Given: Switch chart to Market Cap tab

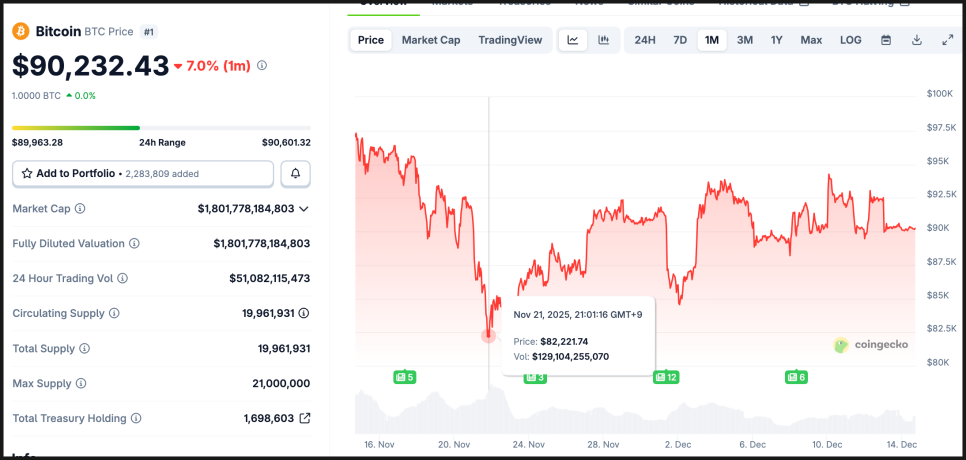Looking at the screenshot, I should tap(431, 40).
